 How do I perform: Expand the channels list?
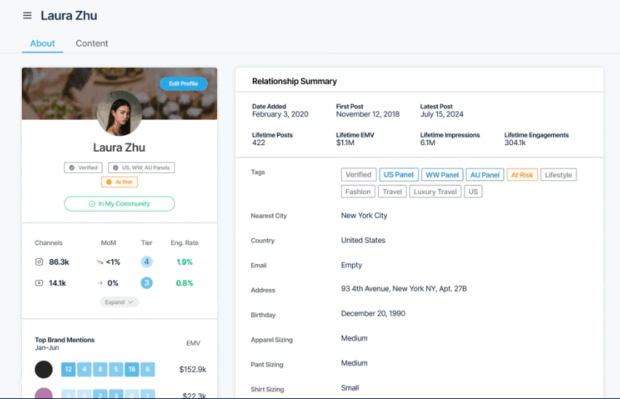point(119,302)
